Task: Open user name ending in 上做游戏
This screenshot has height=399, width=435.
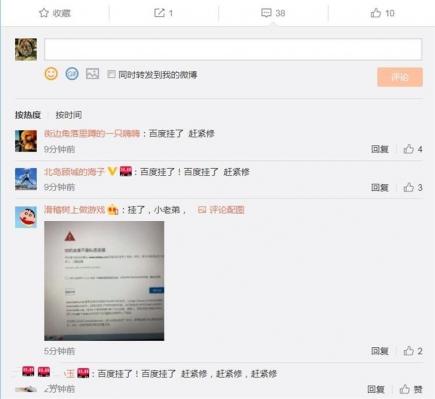Action: tap(74, 210)
